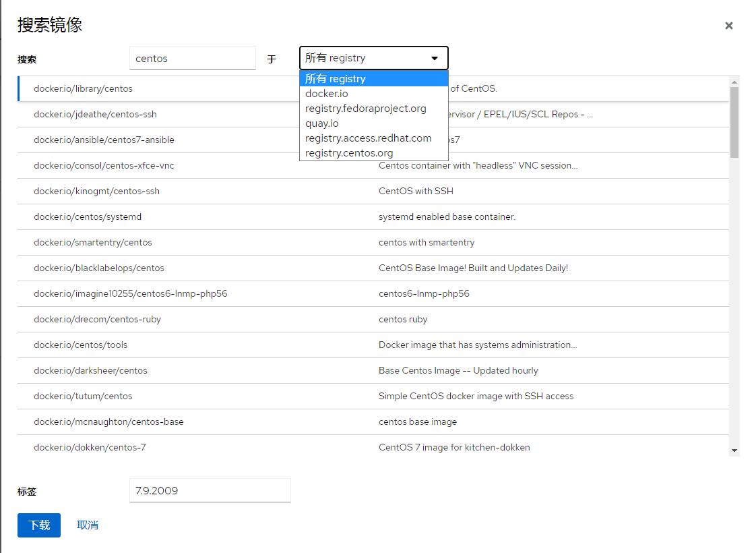Image resolution: width=756 pixels, height=553 pixels.
Task: Close the search image dialog
Action: pyautogui.click(x=728, y=26)
